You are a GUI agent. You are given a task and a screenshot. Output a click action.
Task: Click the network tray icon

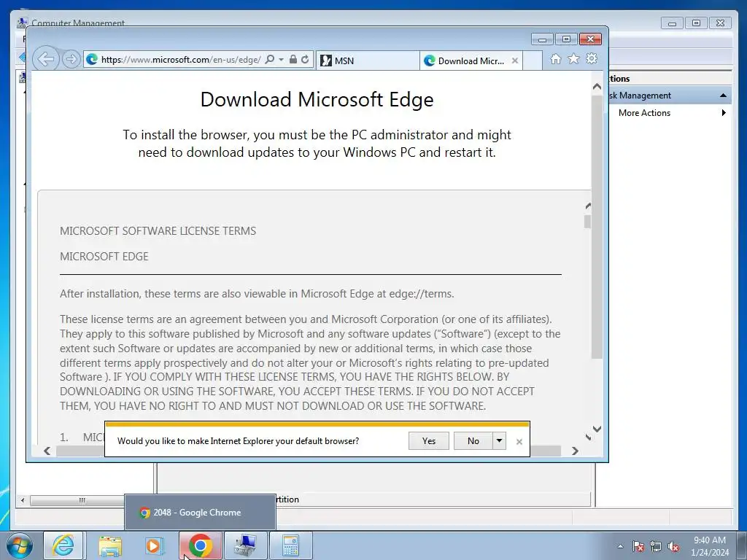(x=656, y=546)
